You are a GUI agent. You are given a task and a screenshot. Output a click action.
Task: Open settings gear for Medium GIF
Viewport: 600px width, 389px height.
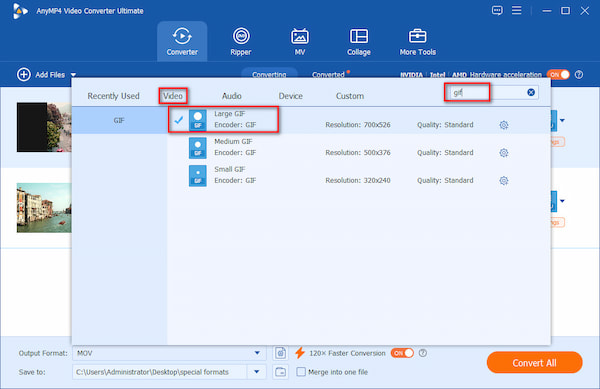point(504,153)
